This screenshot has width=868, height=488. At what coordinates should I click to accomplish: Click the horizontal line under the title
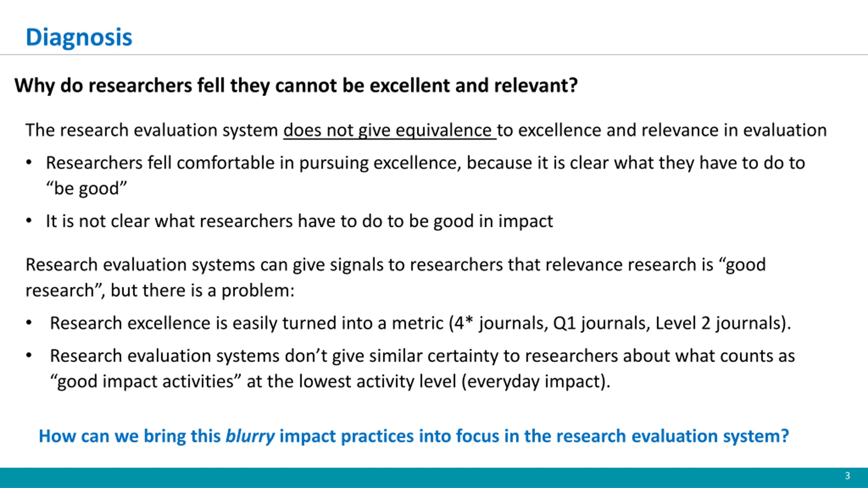[434, 55]
